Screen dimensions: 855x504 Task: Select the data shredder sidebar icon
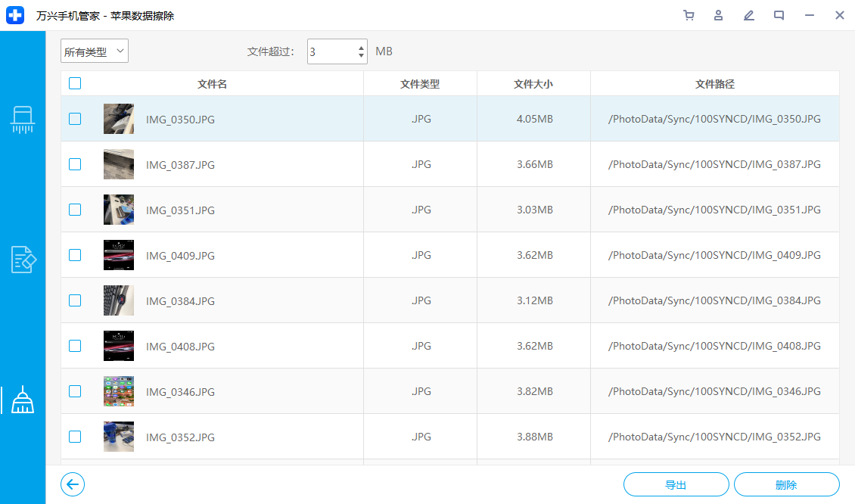coord(23,119)
